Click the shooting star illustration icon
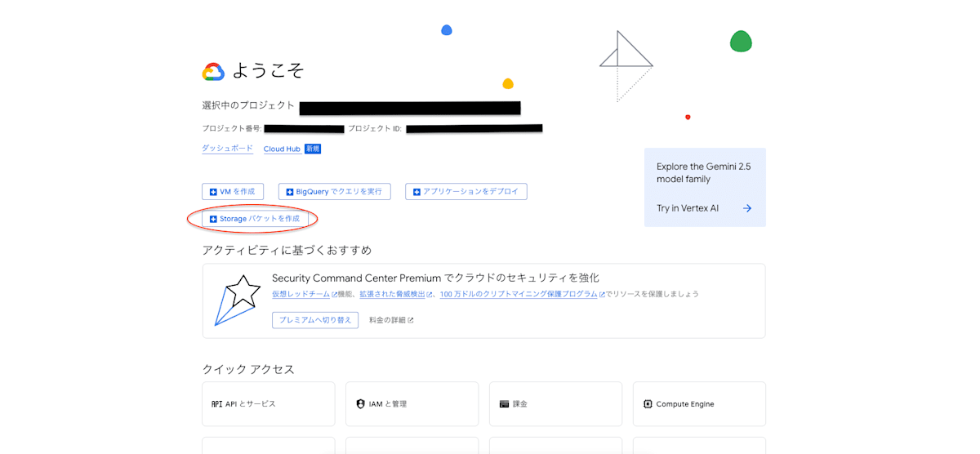 (x=237, y=300)
